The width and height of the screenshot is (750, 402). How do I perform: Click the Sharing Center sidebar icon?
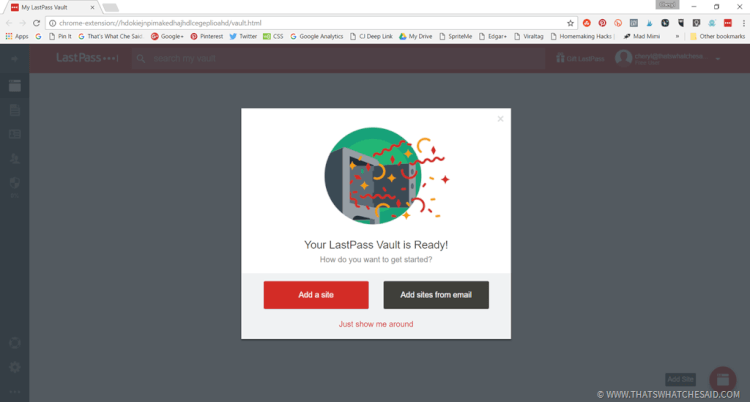coord(15,158)
